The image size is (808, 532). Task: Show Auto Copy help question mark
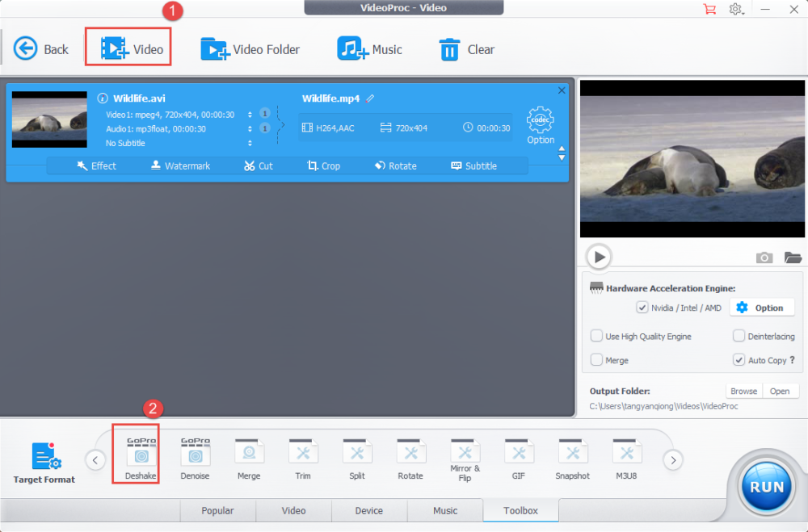pos(792,360)
